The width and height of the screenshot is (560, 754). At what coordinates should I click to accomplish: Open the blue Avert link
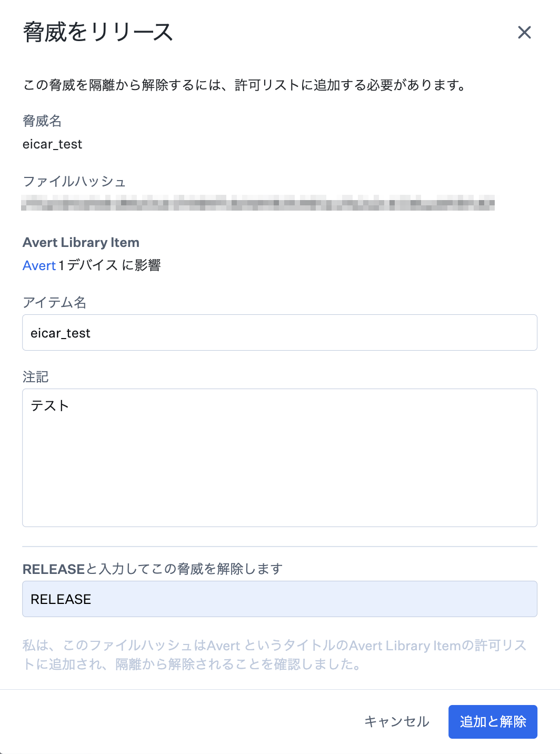[39, 265]
